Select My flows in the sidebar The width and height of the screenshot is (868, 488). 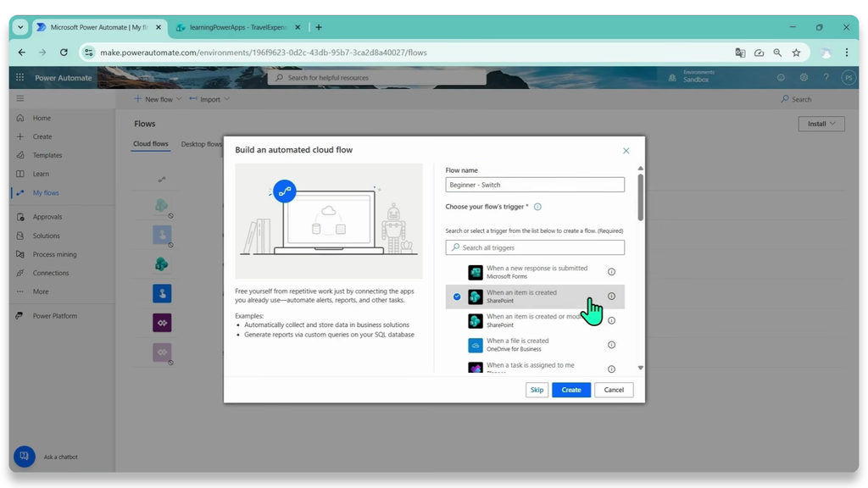[x=46, y=192]
